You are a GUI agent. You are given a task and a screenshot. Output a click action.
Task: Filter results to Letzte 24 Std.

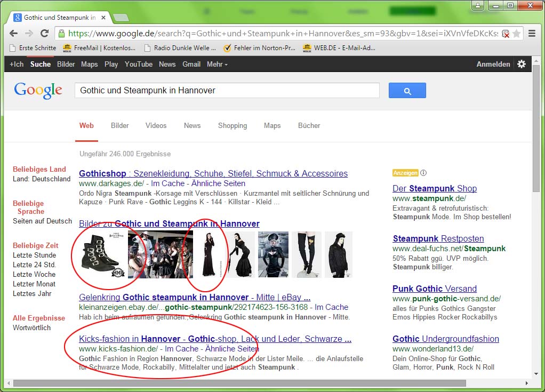[35, 265]
